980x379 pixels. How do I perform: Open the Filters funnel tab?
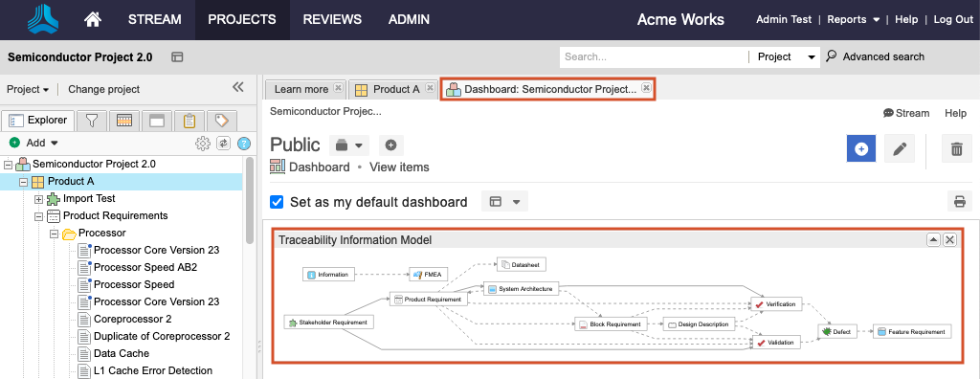point(92,120)
